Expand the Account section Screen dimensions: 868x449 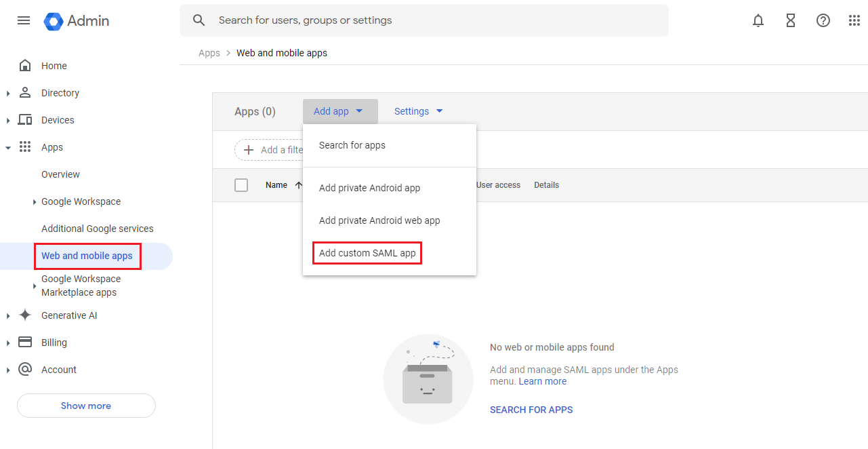(8, 370)
